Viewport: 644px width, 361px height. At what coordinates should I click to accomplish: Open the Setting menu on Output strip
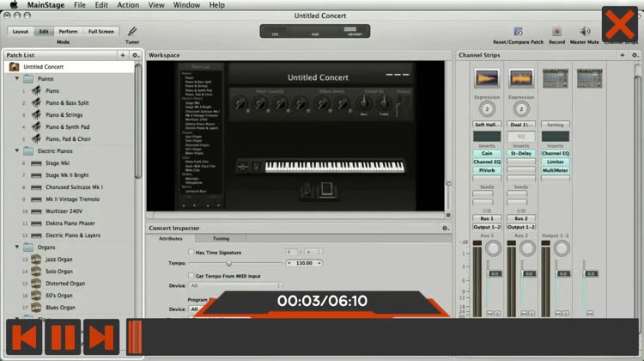point(556,125)
